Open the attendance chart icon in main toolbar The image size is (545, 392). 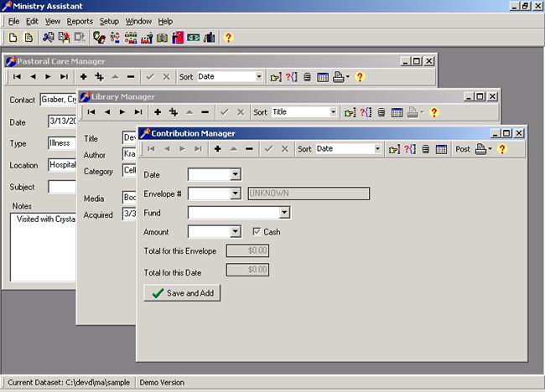(147, 38)
